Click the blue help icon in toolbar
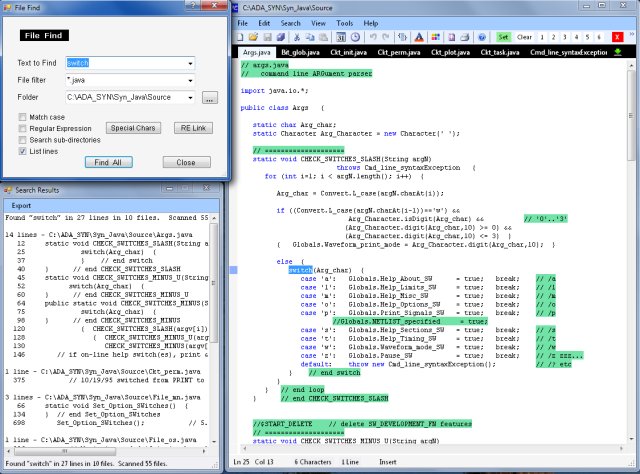Screen dimensions: 640x474 (x=481, y=36)
